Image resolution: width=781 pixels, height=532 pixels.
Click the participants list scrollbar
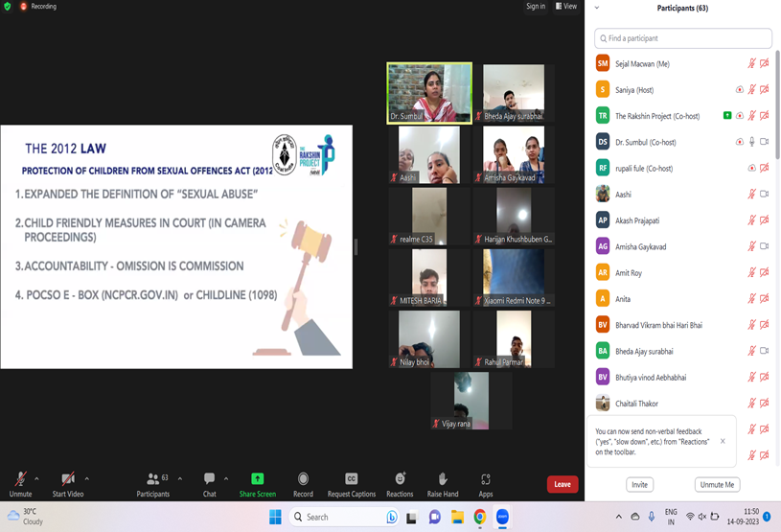[x=777, y=104]
